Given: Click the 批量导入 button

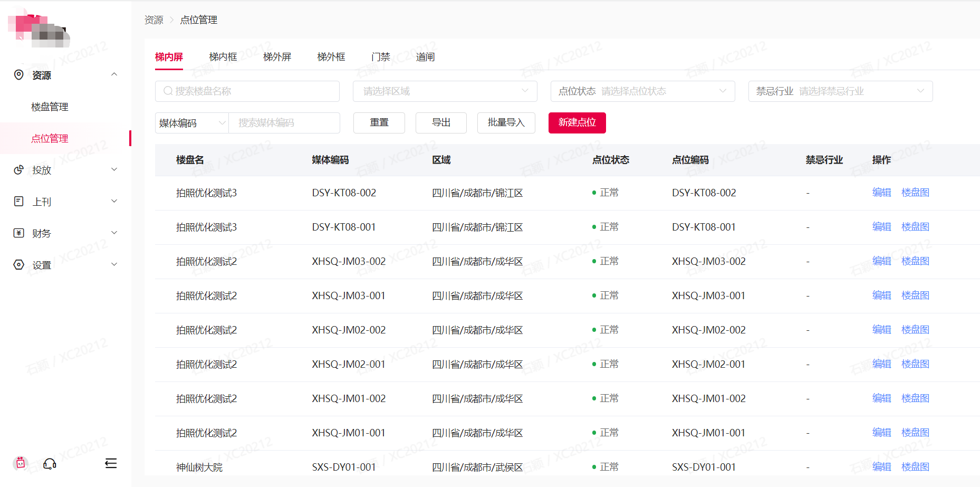Looking at the screenshot, I should (x=506, y=123).
